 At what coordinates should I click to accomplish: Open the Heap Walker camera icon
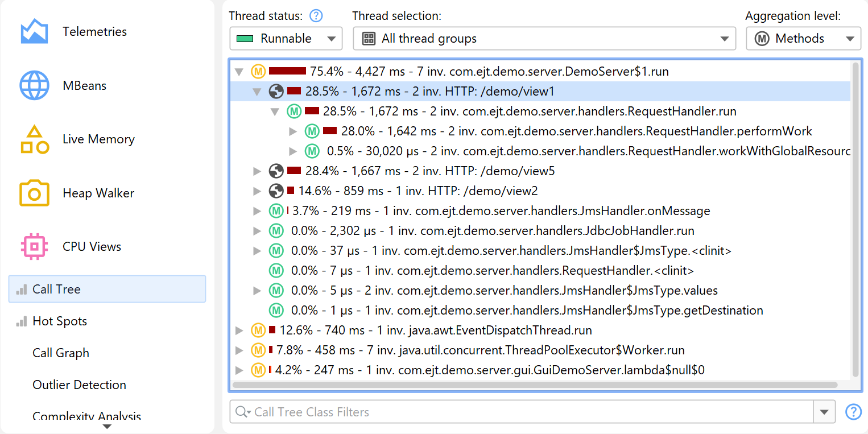(x=34, y=193)
